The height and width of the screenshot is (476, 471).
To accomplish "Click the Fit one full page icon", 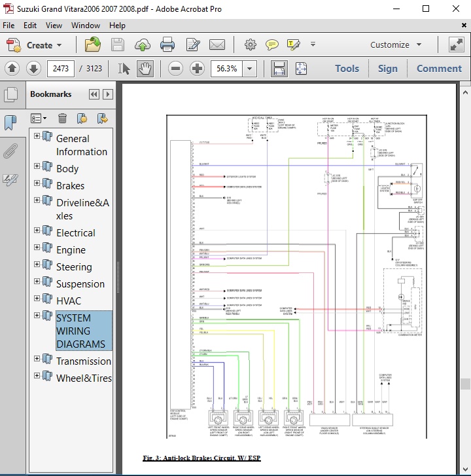I will [x=301, y=69].
